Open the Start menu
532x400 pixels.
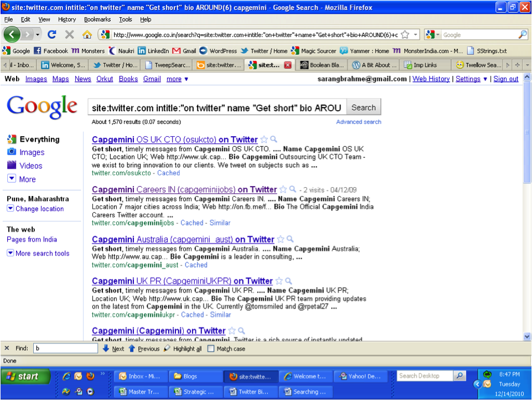[x=25, y=377]
